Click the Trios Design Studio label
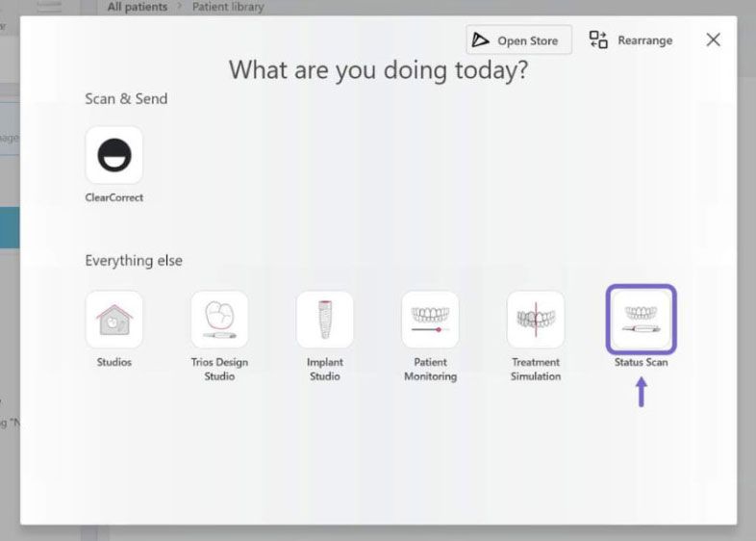Screen dimensions: 756x541 (219, 369)
